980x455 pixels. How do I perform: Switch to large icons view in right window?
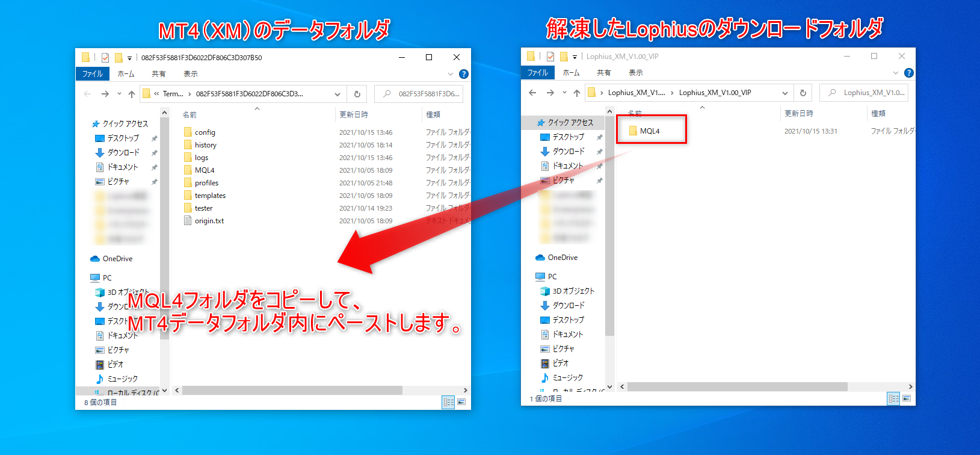(x=907, y=398)
